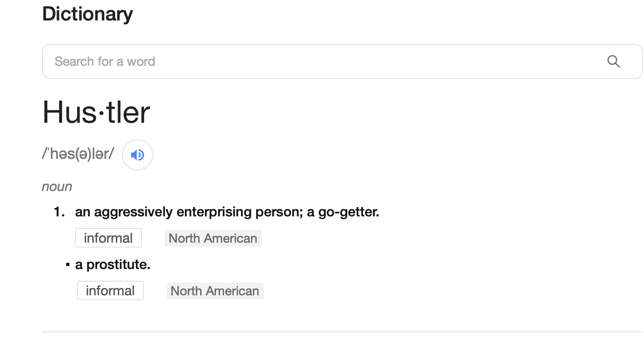Click the horizontal divider below definitions
This screenshot has width=644, height=346.
342,332
